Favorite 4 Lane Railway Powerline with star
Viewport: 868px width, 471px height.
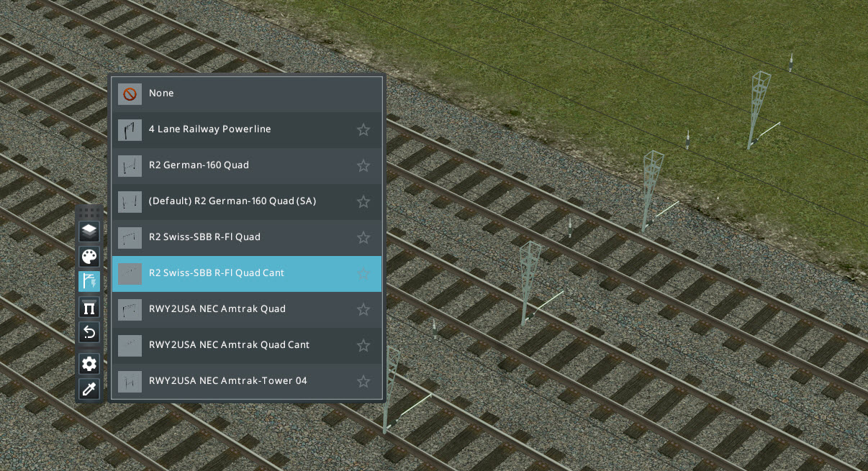tap(363, 129)
